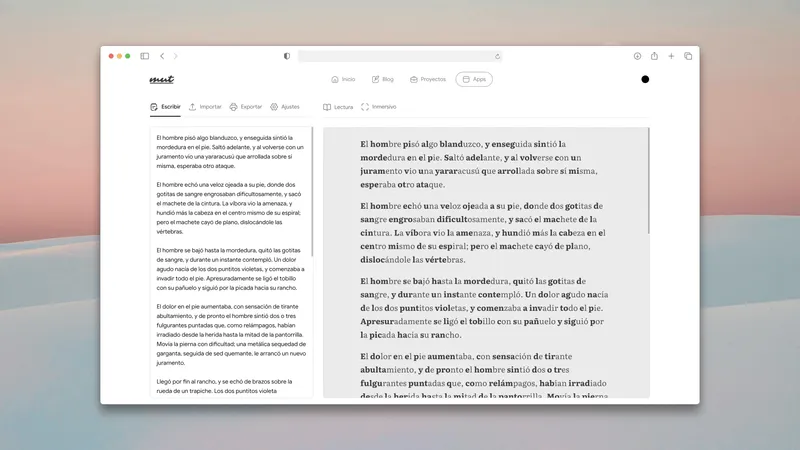
Task: Open the Inicio navigation link
Action: click(343, 79)
